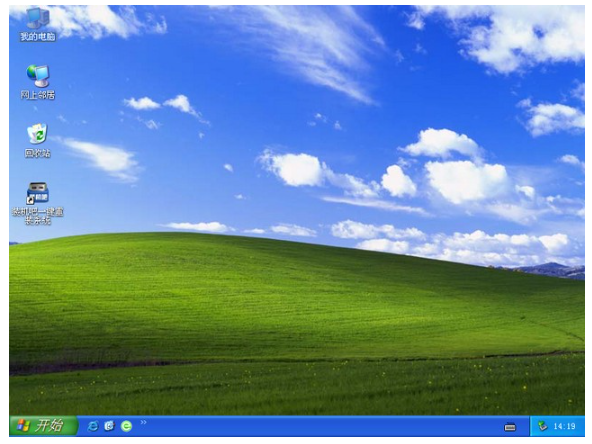Open the 开始 Start menu

click(43, 426)
